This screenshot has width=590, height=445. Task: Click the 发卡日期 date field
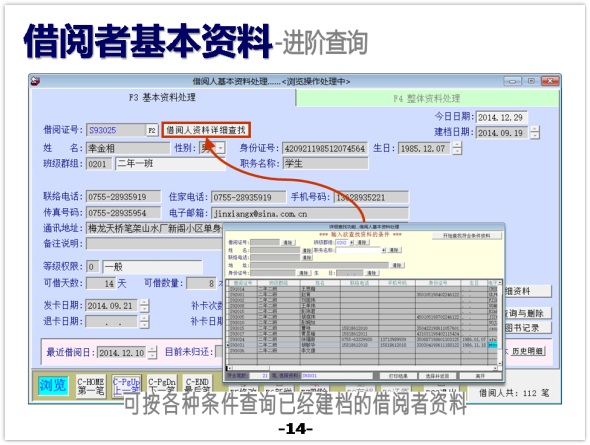click(112, 306)
